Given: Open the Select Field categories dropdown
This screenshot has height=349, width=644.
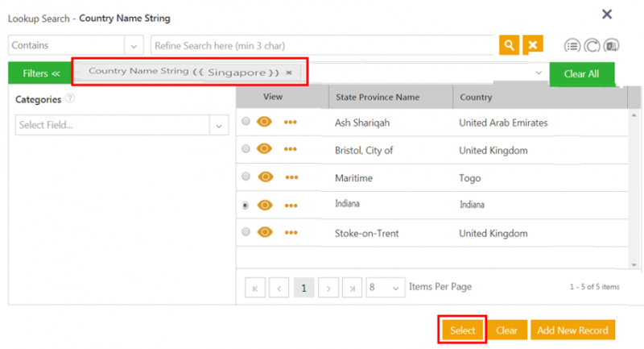Looking at the screenshot, I should click(218, 125).
